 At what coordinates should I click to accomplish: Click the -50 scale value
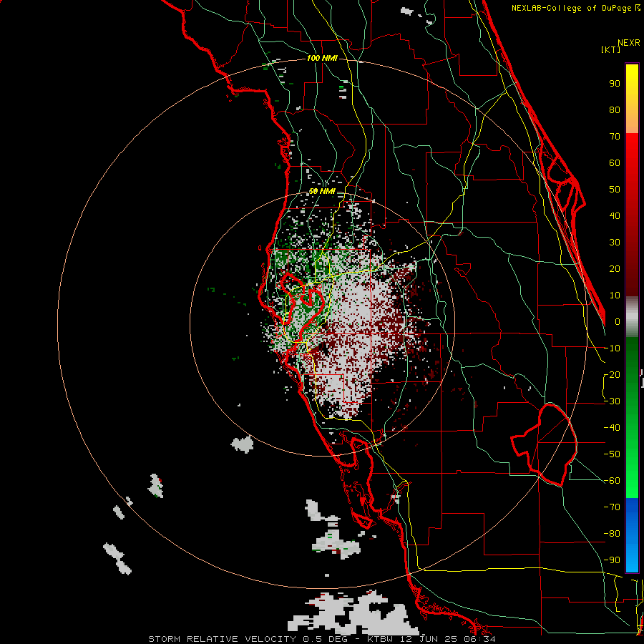[612, 454]
